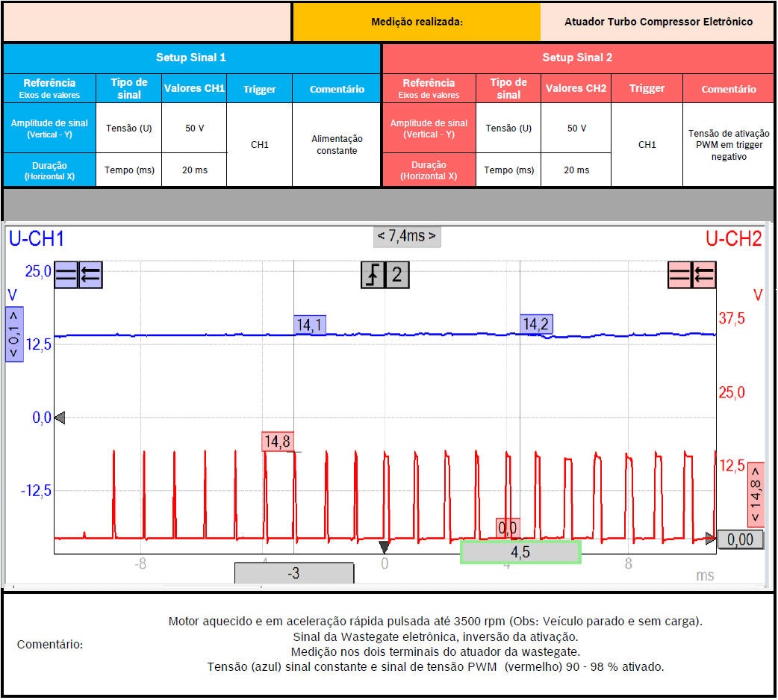Click the trigger channel 2 box

397,275
